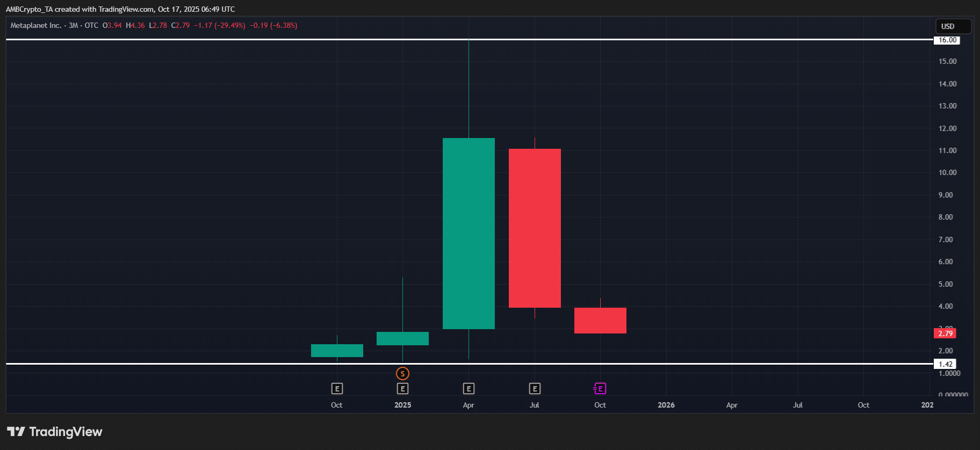Select the red 2.79 current price label
Image resolution: width=980 pixels, height=450 pixels.
point(945,333)
